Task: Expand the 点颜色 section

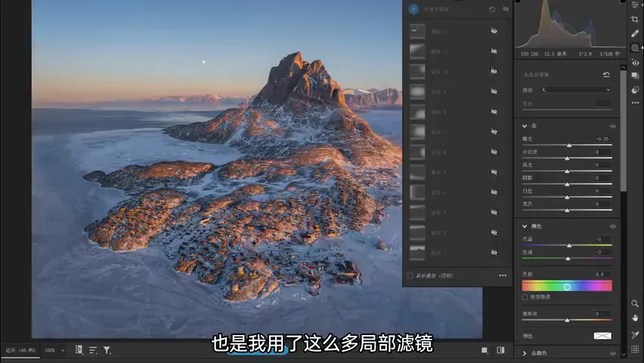Action: (525, 353)
